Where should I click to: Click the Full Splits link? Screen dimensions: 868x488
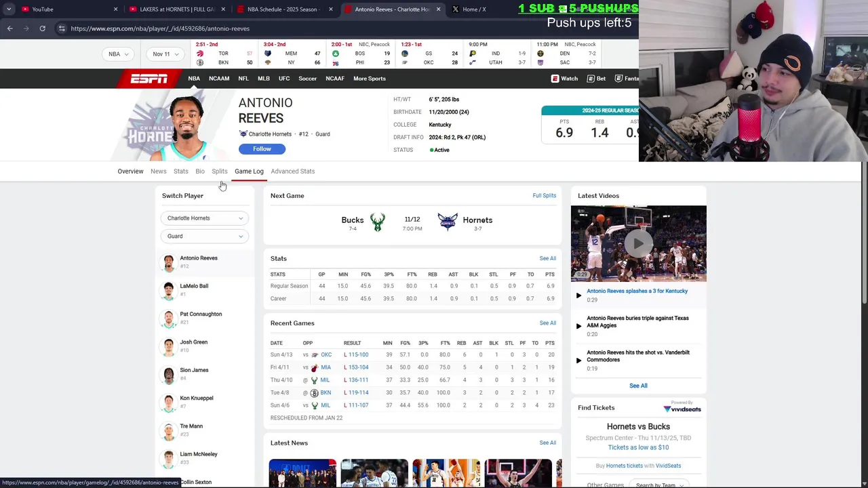pyautogui.click(x=545, y=196)
